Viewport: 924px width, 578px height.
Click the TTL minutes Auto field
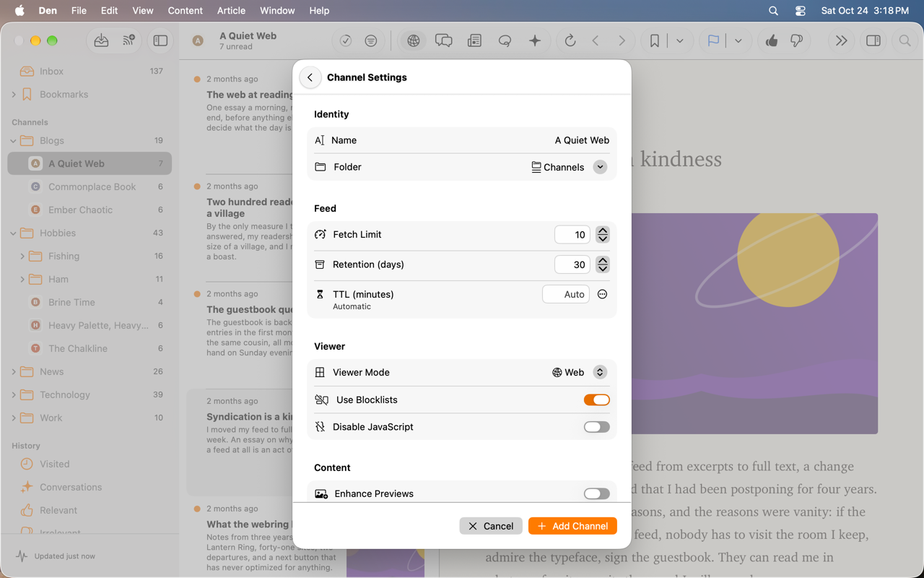(x=566, y=294)
